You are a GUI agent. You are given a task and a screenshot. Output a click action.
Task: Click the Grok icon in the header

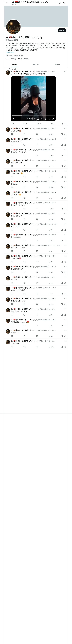(60, 3)
